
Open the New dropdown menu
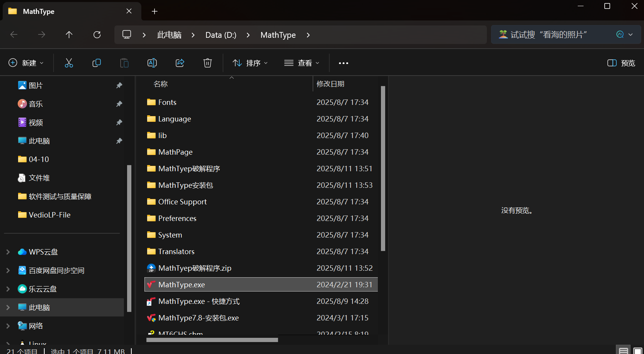point(26,63)
